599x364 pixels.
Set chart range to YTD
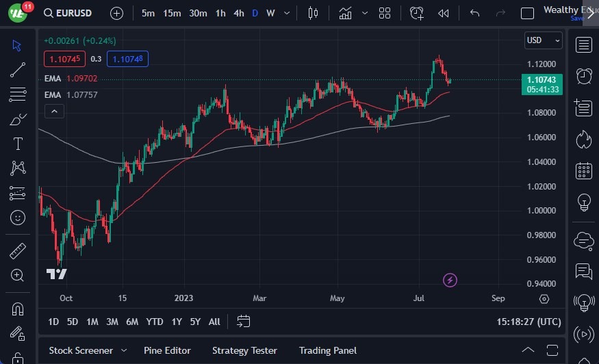(155, 322)
